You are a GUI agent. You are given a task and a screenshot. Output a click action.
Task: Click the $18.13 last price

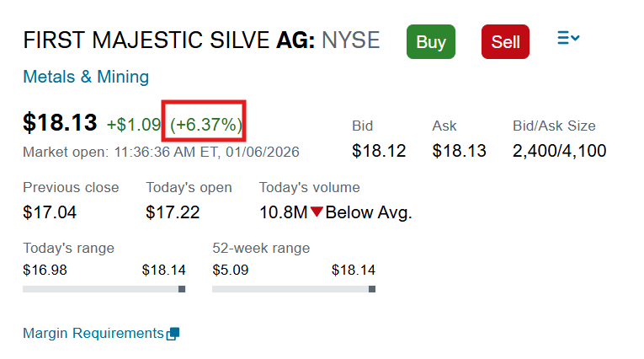click(60, 123)
